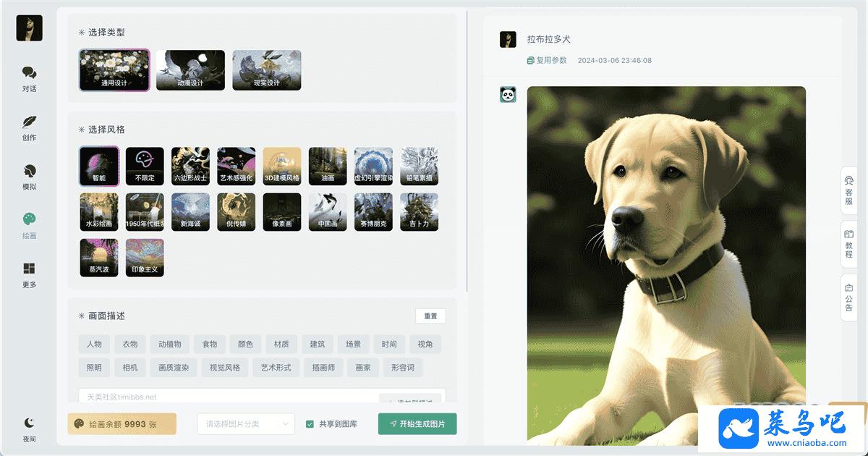Open the 公告 announcement icon
Image resolution: width=868 pixels, height=456 pixels.
pyautogui.click(x=848, y=297)
